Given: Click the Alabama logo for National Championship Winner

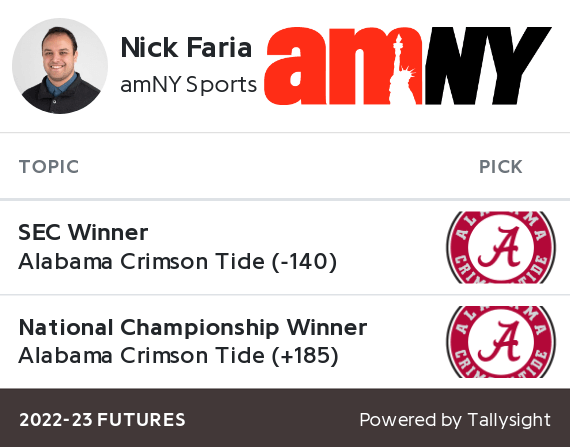Looking at the screenshot, I should pos(501,342).
